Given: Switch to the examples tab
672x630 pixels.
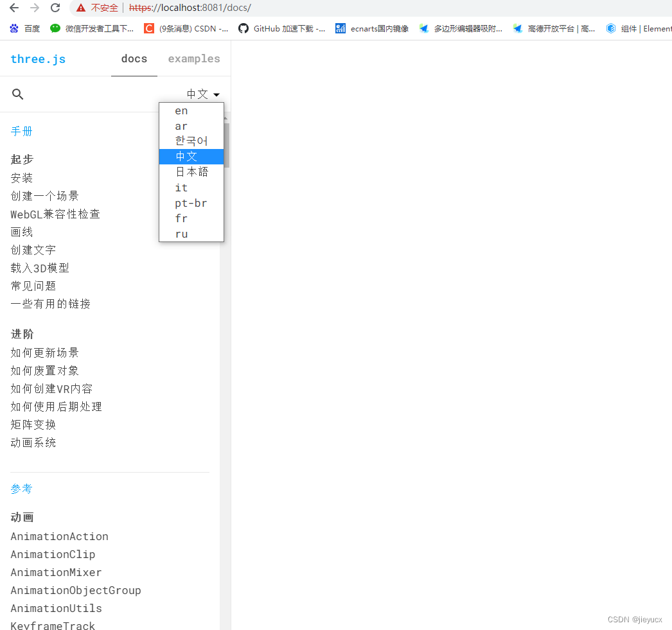Looking at the screenshot, I should 194,58.
